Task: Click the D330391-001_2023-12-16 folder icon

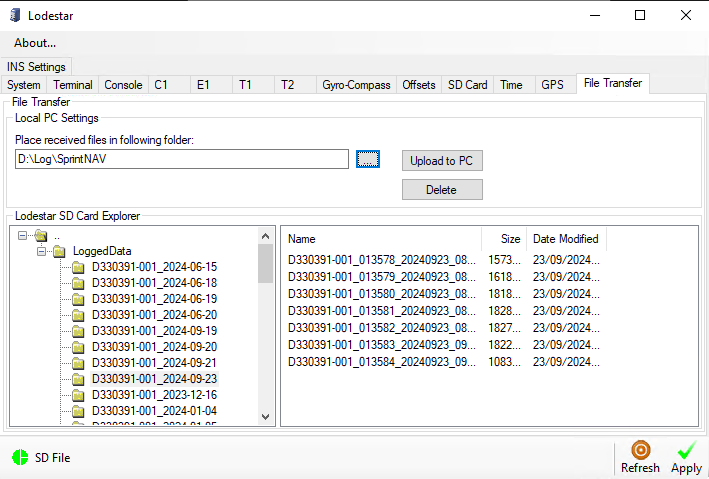Action: pos(78,395)
